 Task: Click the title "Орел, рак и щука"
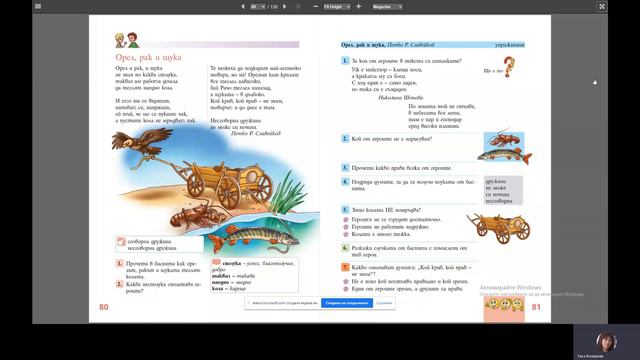148,57
